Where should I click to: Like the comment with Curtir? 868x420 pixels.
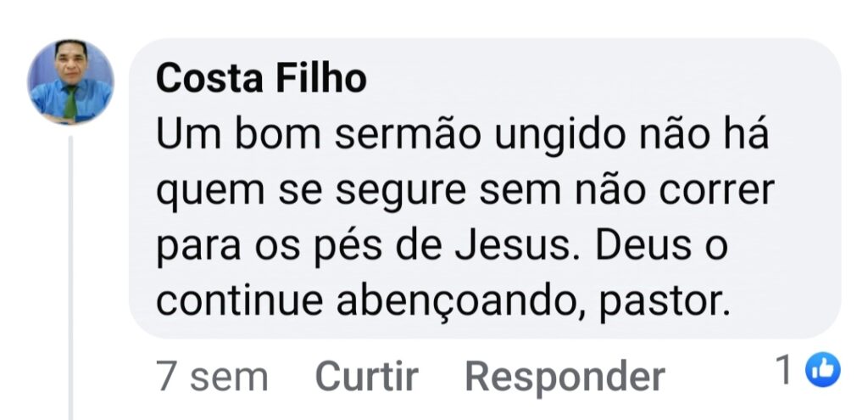(366, 376)
